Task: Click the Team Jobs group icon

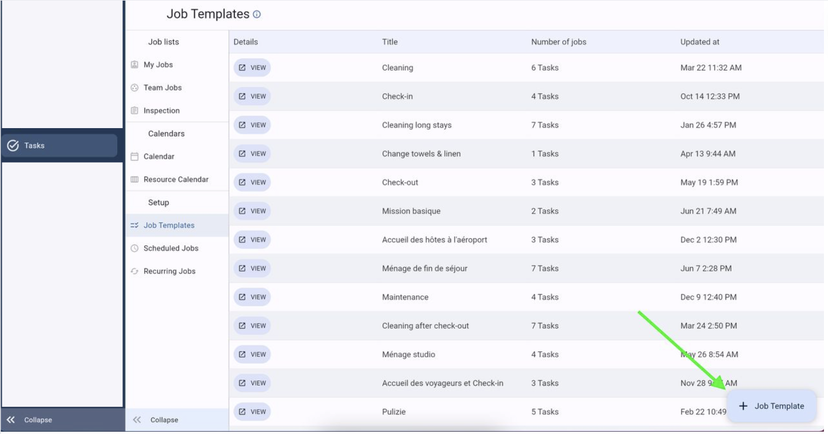Action: pos(134,88)
